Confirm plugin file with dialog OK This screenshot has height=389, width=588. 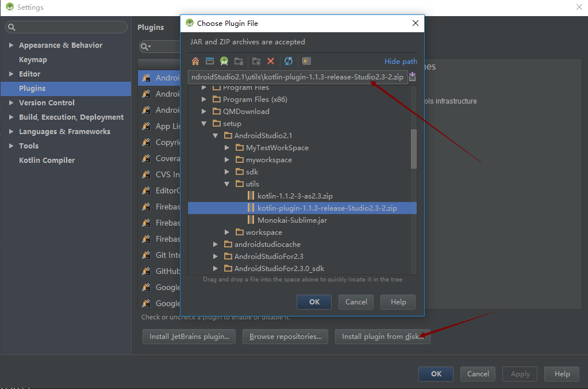point(314,302)
